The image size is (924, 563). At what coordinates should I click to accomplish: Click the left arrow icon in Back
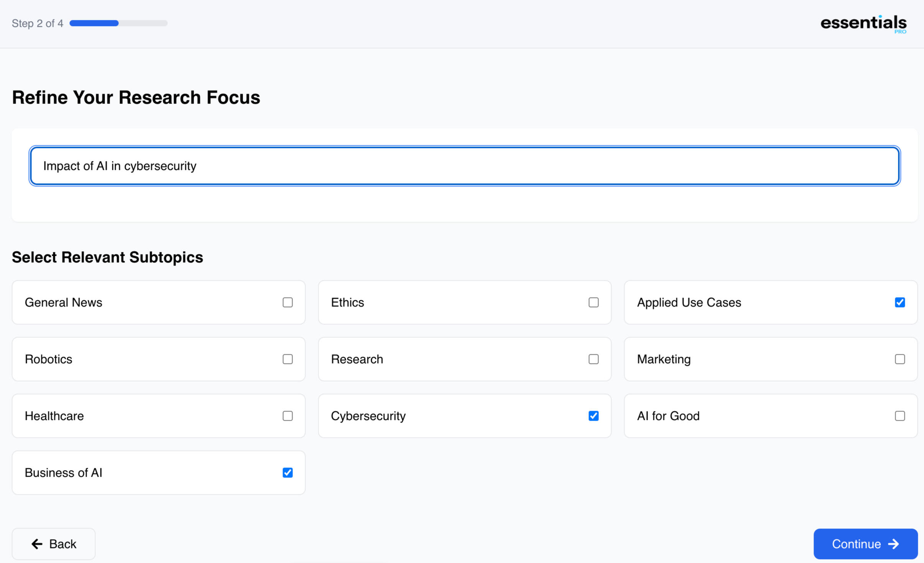pos(37,544)
